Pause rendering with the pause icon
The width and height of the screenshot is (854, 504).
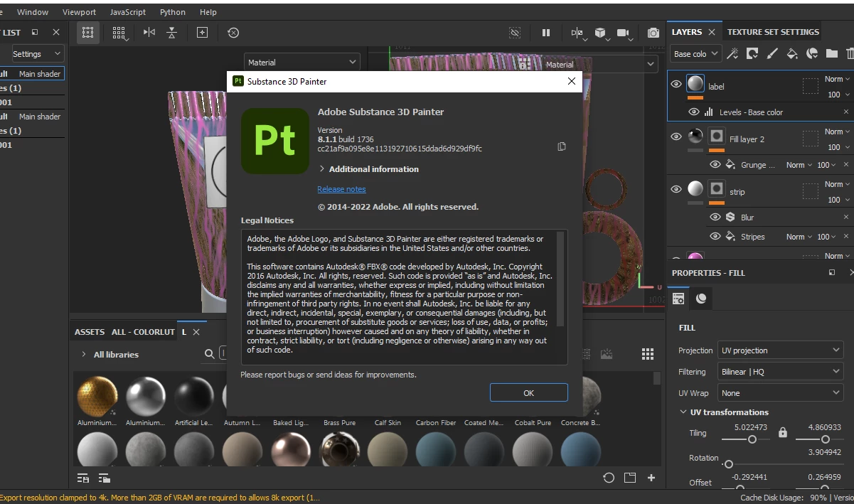pos(546,33)
